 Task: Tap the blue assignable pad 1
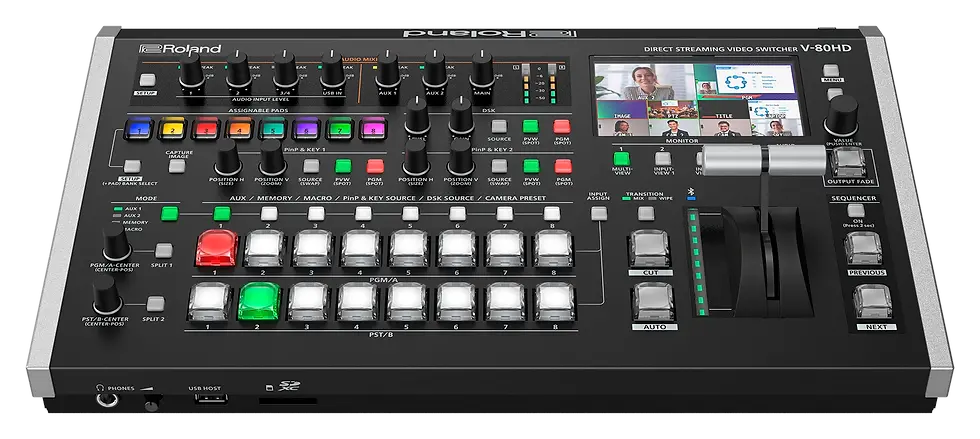[139, 129]
